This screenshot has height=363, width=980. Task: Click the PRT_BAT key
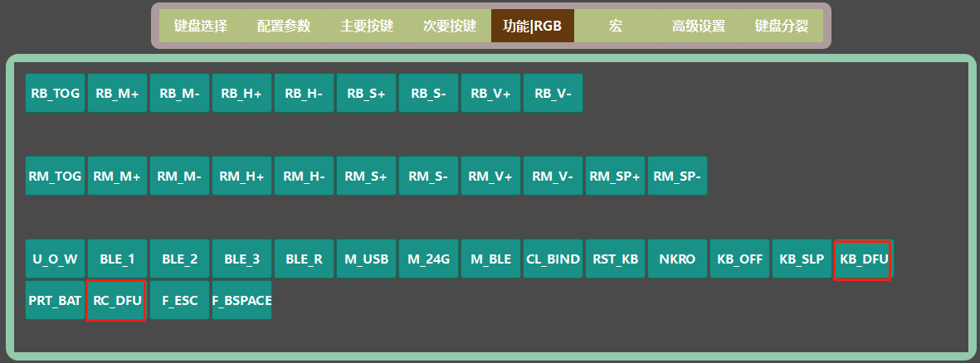[55, 300]
